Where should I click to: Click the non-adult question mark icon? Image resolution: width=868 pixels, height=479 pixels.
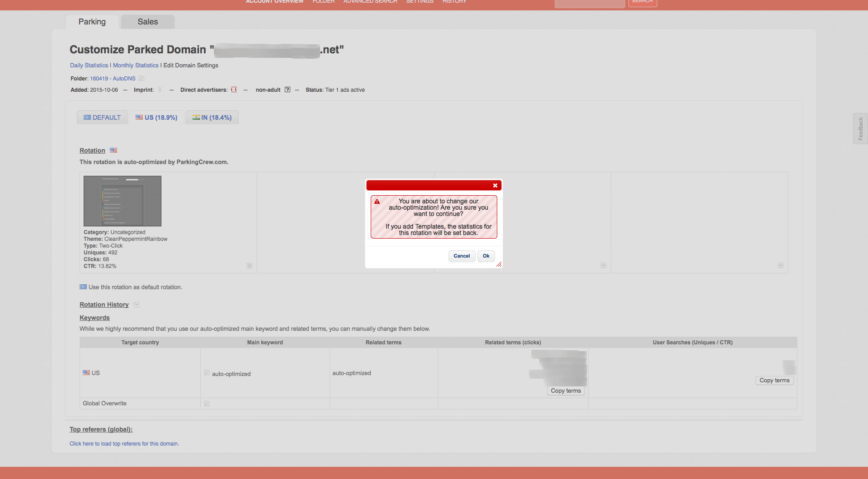287,89
